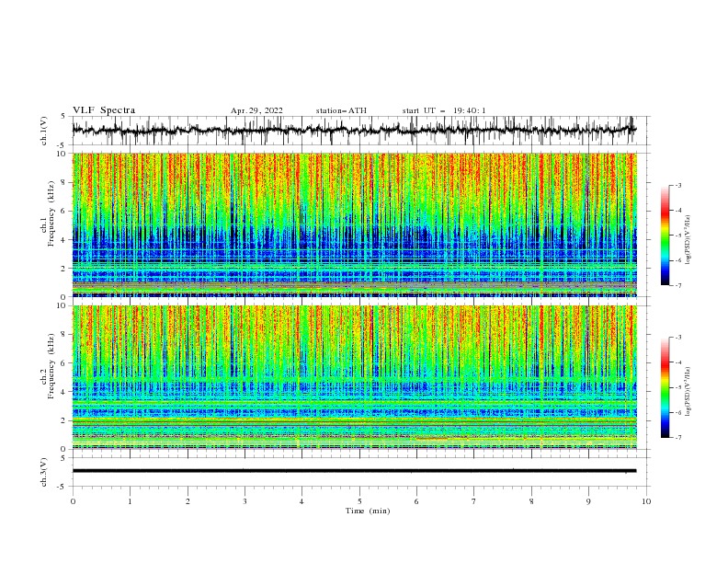Click the "-7" tick on ch.2 colorbar
The image size is (728, 563).
coord(678,437)
